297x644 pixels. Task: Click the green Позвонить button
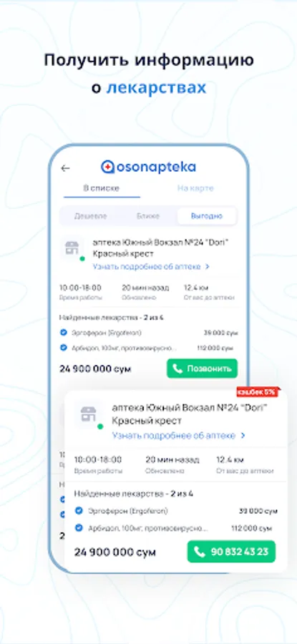coord(202,369)
